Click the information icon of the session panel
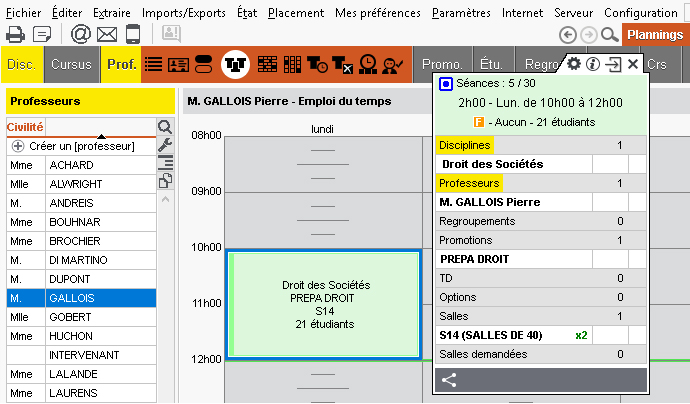690x404 pixels. point(593,64)
